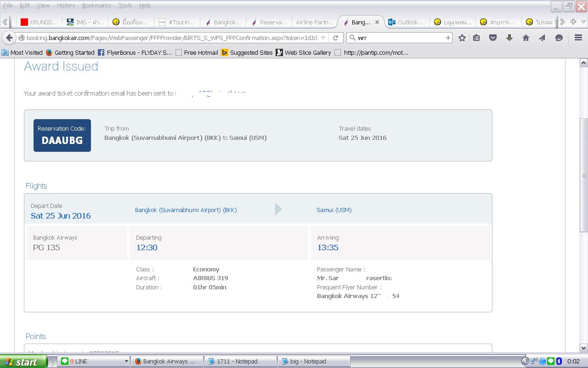588x368 pixels.
Task: Open the Downloads arrow icon
Action: pyautogui.click(x=509, y=38)
